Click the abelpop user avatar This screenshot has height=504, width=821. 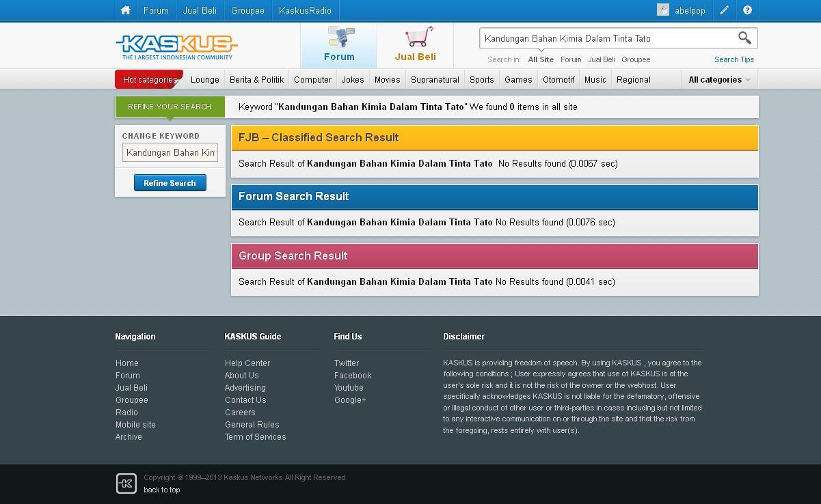coord(662,10)
